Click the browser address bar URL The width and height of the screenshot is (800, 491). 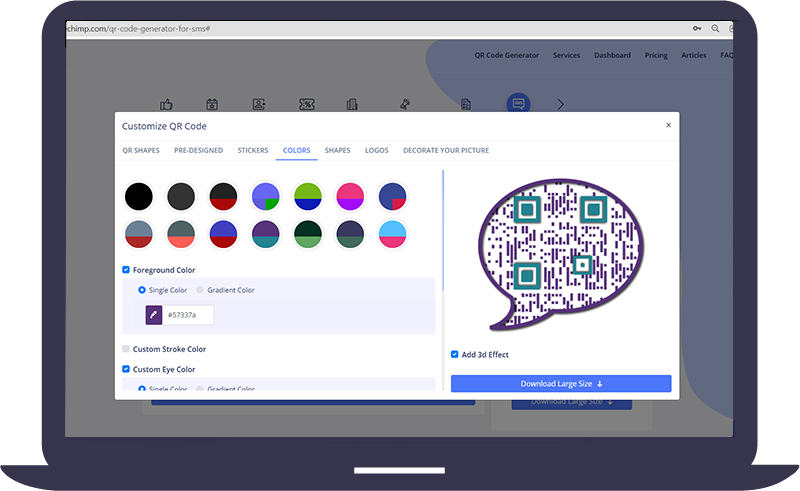pyautogui.click(x=138, y=29)
